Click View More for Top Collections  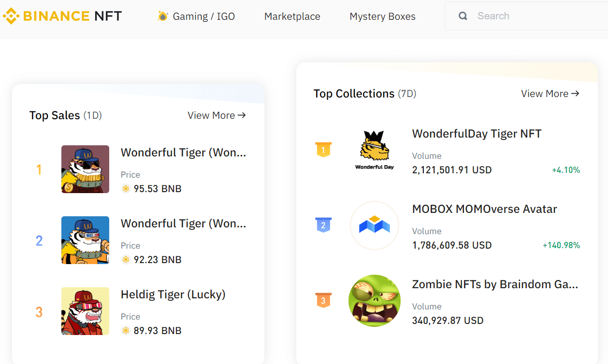click(550, 94)
